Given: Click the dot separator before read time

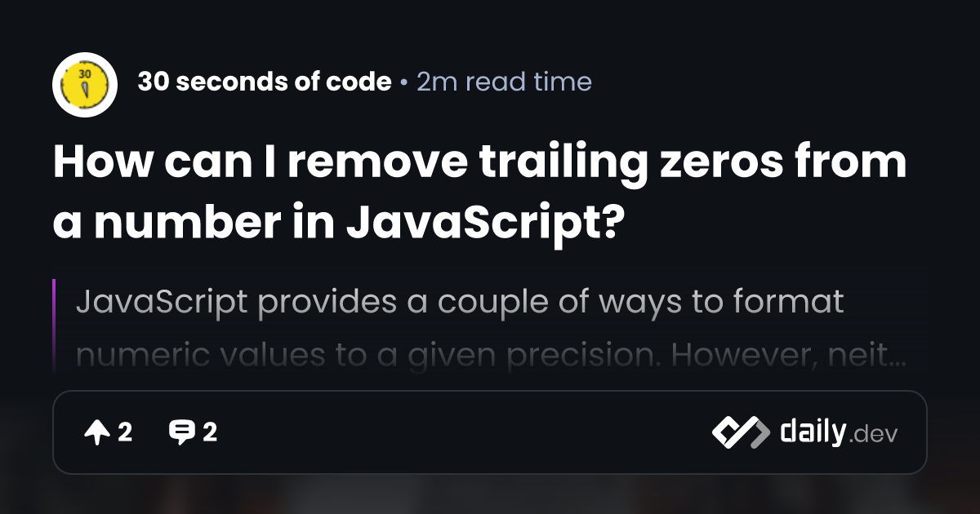Looking at the screenshot, I should coord(404,82).
